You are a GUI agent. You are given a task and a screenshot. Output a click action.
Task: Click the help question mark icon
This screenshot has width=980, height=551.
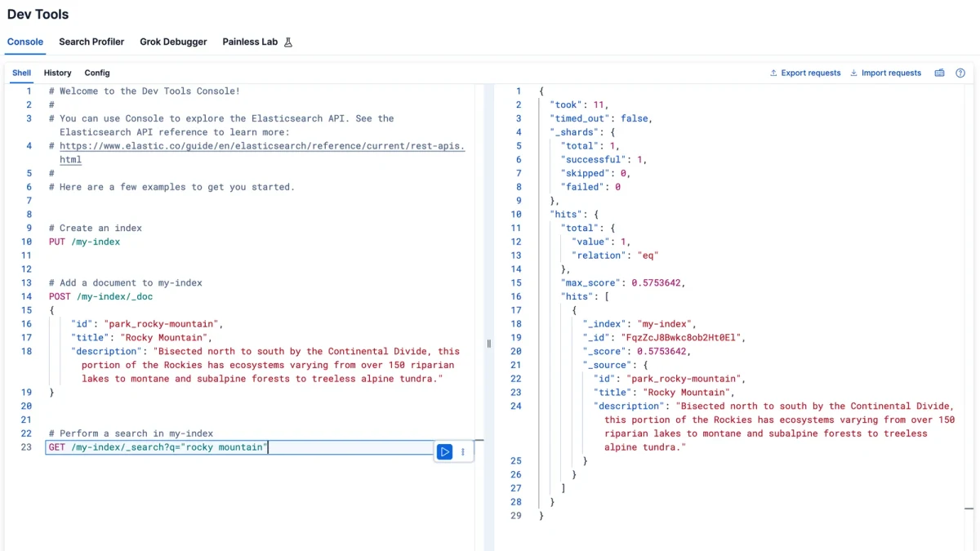tap(960, 73)
